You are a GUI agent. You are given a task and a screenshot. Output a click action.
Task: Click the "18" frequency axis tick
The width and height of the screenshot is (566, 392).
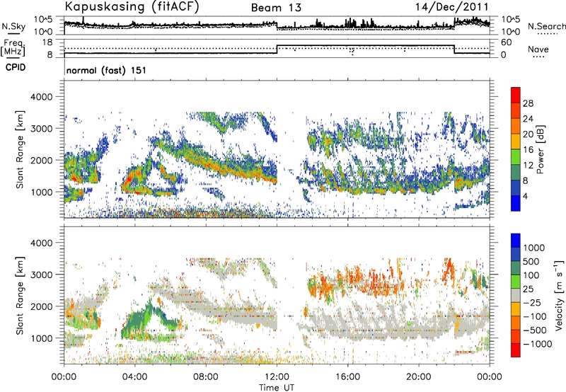[47, 42]
